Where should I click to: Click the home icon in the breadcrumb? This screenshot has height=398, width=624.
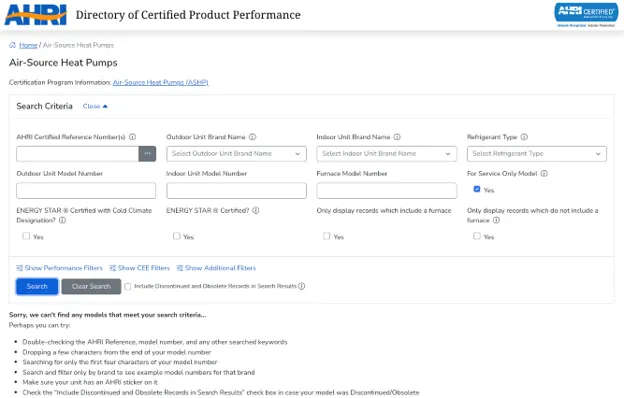[12, 45]
